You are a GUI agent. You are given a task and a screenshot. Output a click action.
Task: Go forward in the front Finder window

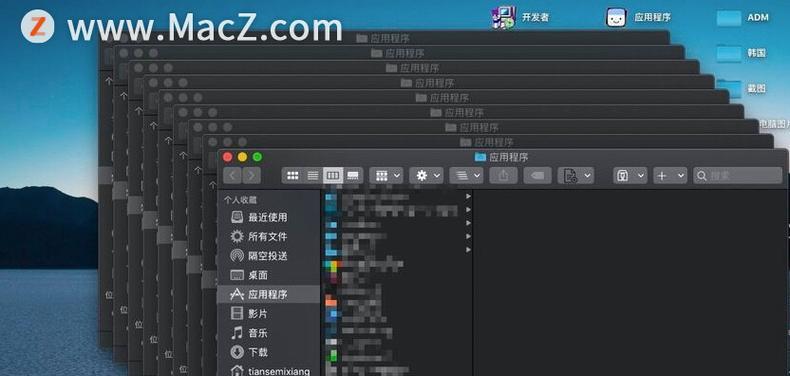tap(251, 175)
